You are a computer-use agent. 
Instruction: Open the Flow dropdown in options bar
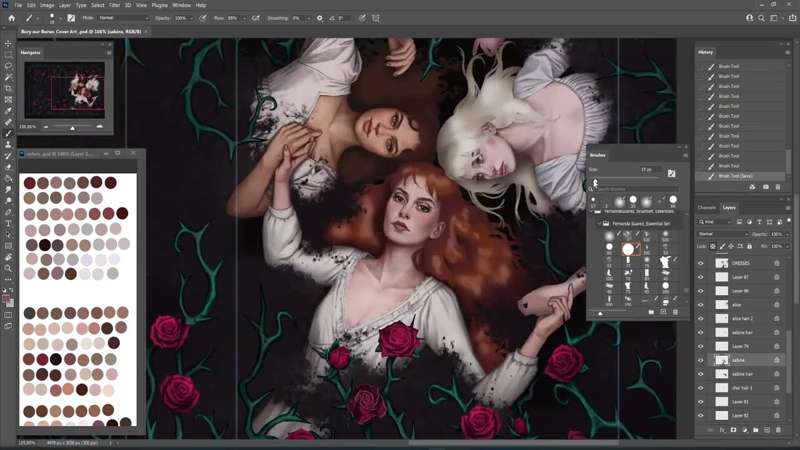[244, 18]
